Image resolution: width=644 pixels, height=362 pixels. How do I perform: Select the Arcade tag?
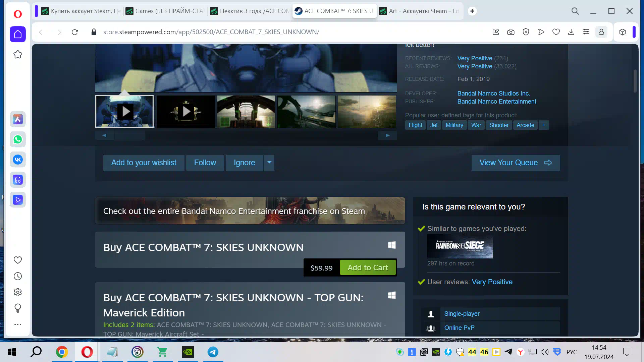pos(525,125)
